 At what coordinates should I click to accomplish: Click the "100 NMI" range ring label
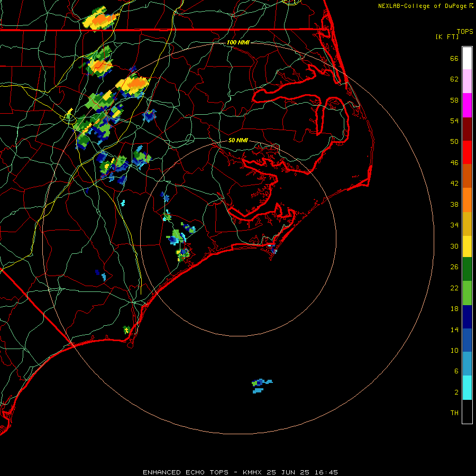click(238, 42)
